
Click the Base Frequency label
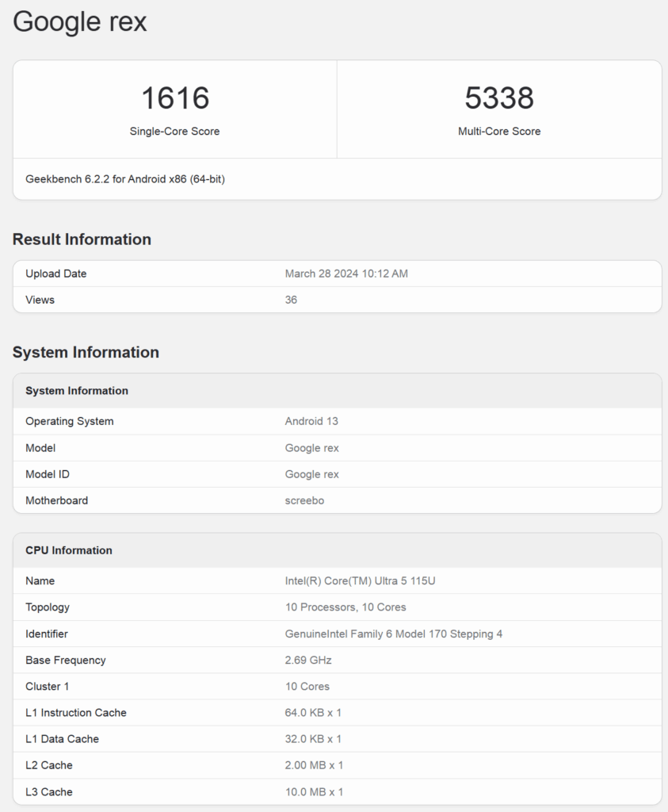[65, 661]
